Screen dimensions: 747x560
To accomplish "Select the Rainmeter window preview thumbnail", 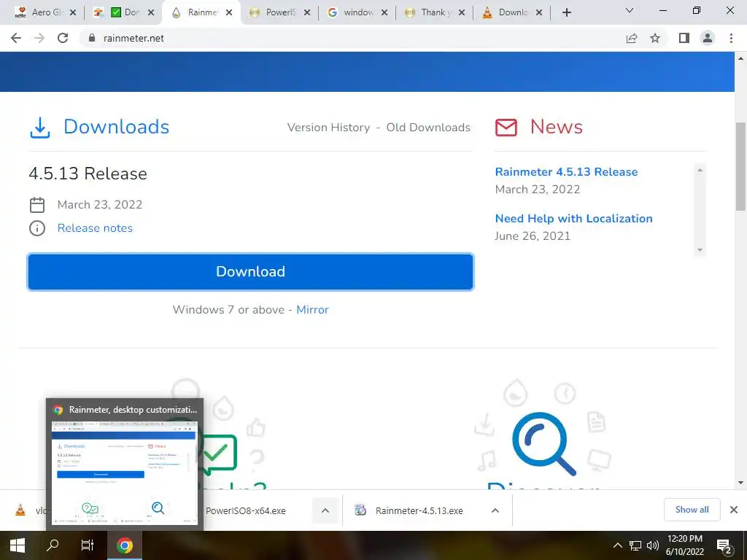I will point(124,472).
